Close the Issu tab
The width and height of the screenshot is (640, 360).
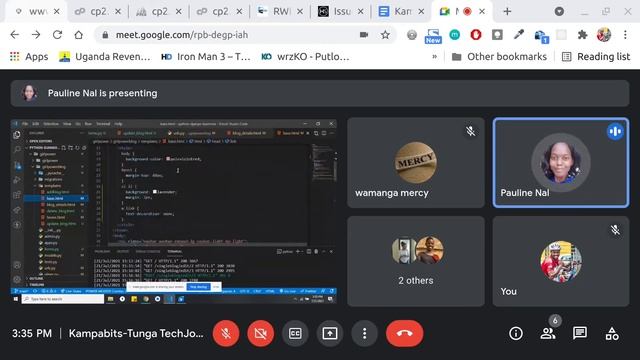click(360, 12)
